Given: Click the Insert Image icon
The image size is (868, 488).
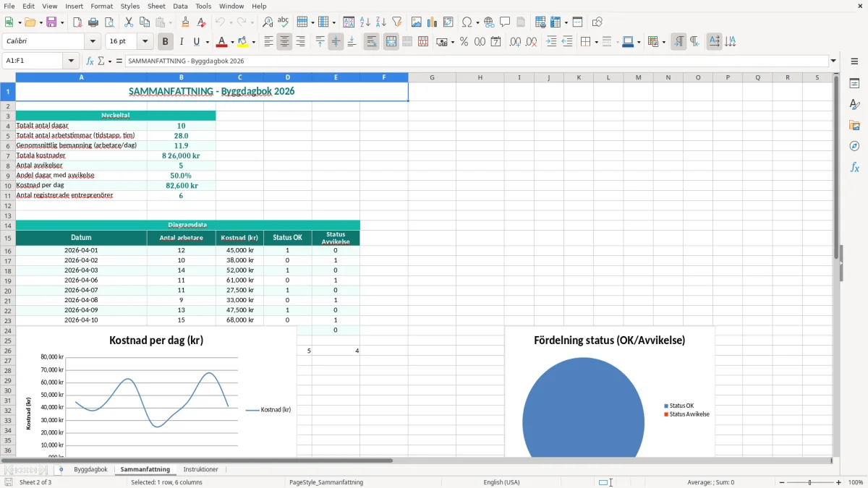Looking at the screenshot, I should click(417, 22).
